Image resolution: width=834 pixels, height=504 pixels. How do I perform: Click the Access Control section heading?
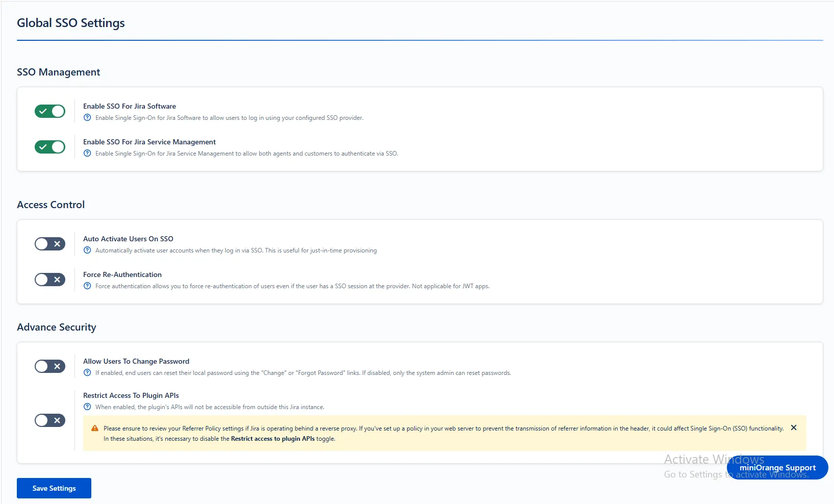[x=51, y=205]
